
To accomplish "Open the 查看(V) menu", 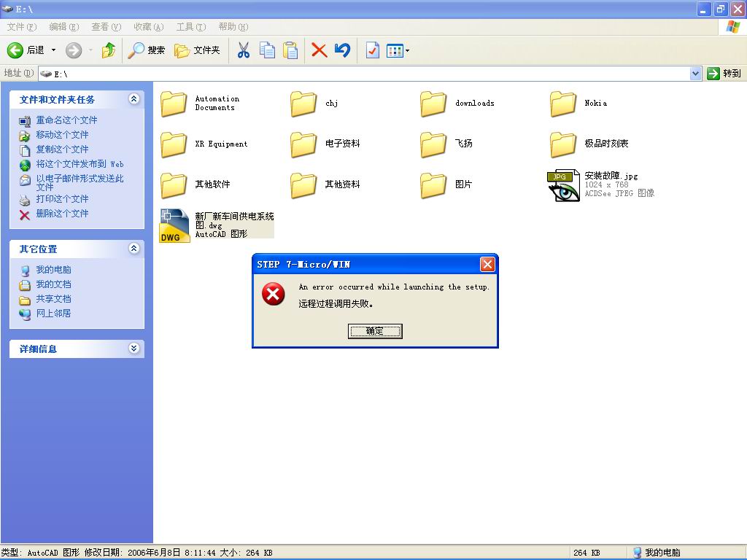I will coord(106,27).
